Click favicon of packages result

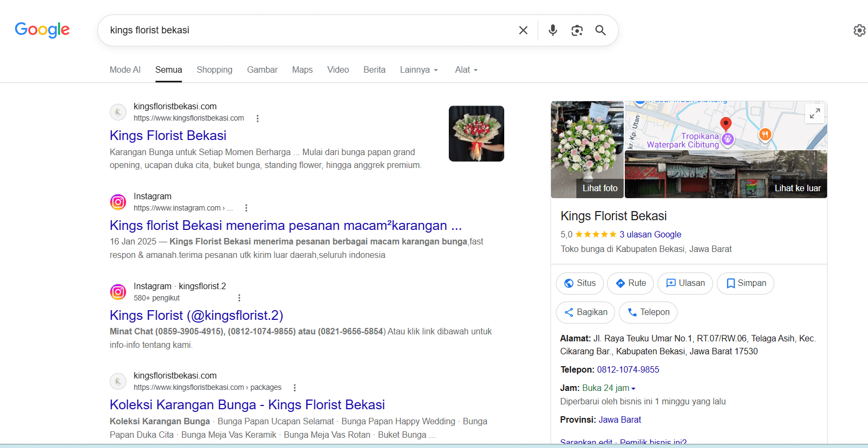(118, 381)
